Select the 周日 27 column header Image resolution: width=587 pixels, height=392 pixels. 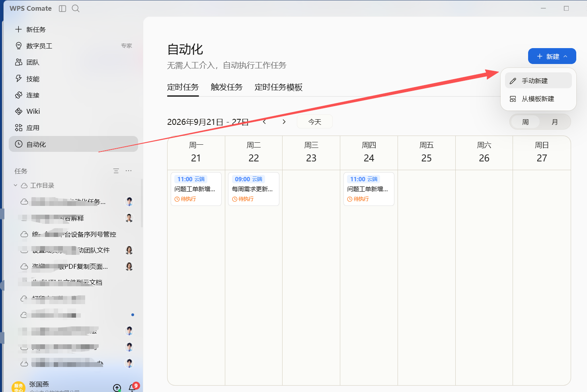point(542,153)
